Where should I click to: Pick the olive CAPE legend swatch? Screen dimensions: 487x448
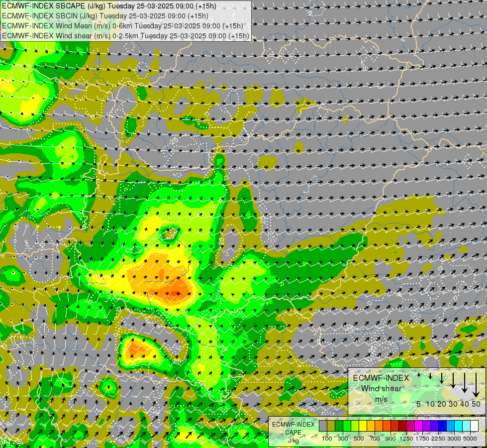click(x=331, y=426)
